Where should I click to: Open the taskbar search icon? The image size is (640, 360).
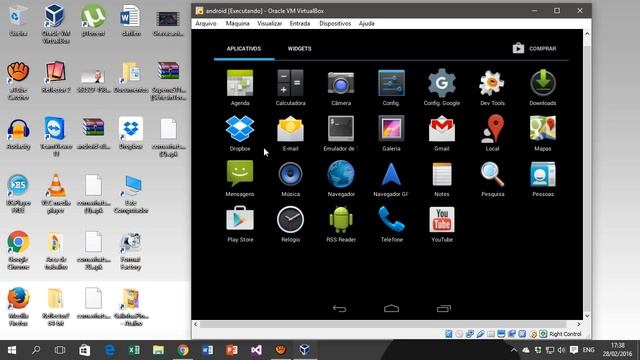pos(36,350)
